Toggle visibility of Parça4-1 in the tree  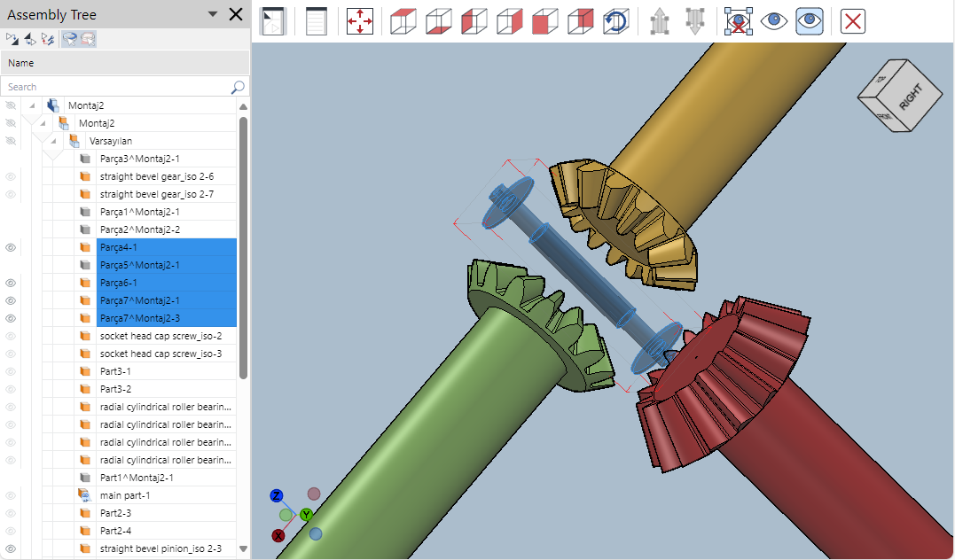10,247
